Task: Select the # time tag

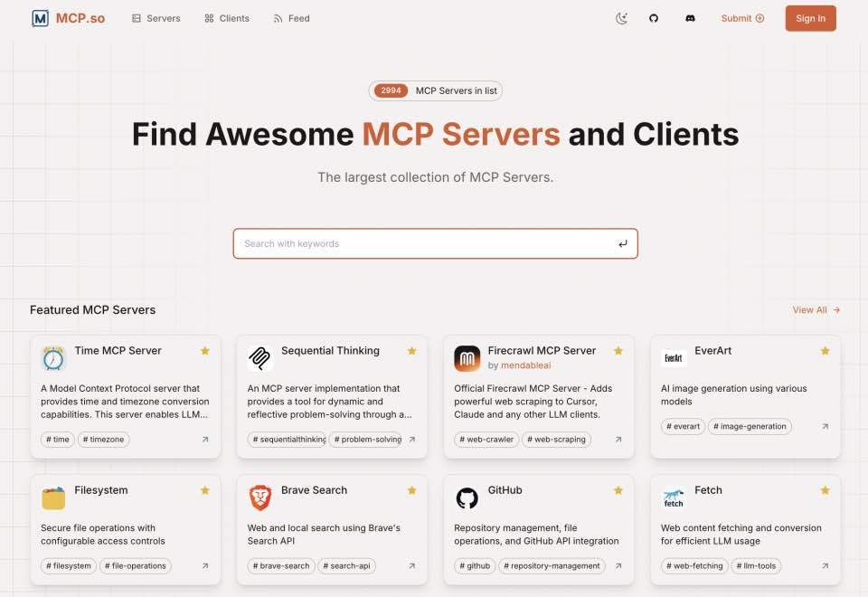Action: tap(58, 440)
